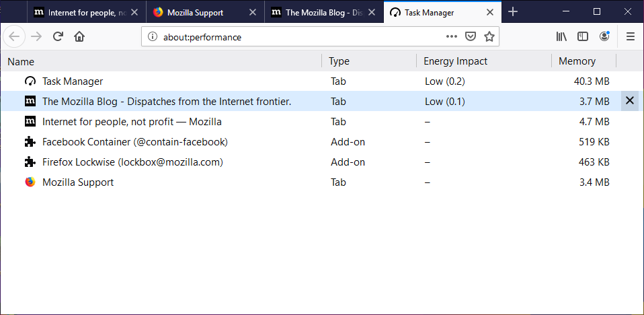Click the 519 KB memory value
644x315 pixels.
pos(594,142)
